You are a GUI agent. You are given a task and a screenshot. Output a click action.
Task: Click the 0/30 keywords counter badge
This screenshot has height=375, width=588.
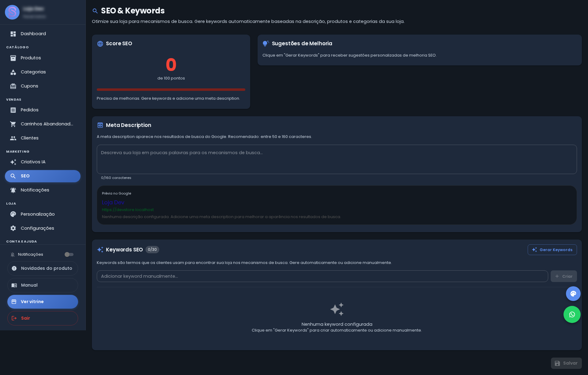click(152, 250)
